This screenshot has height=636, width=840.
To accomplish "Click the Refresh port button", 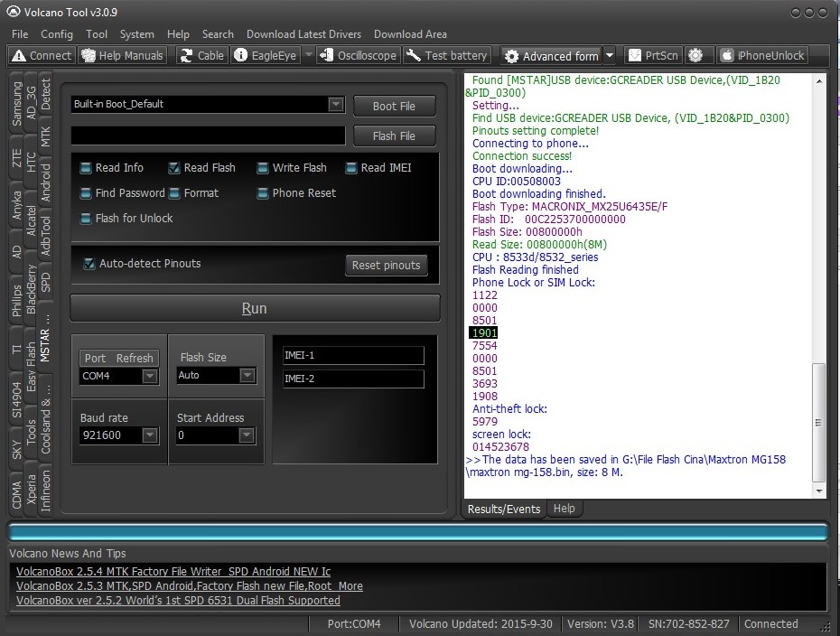I will pos(135,358).
